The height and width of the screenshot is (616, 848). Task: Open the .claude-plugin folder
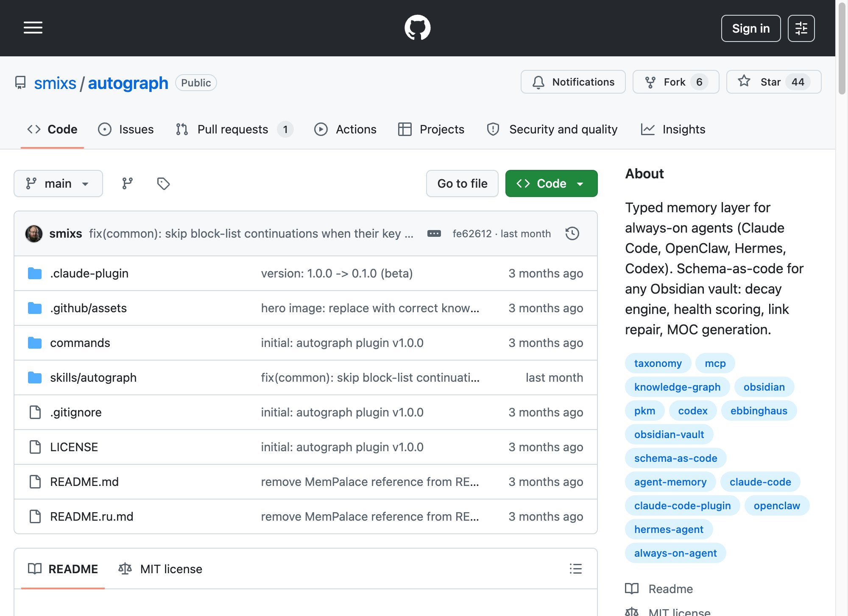tap(89, 273)
